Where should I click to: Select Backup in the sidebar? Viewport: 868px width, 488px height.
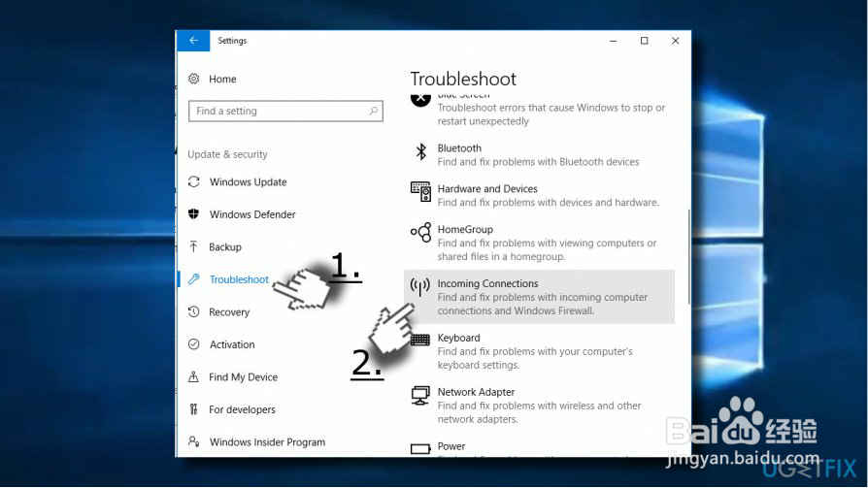click(224, 246)
